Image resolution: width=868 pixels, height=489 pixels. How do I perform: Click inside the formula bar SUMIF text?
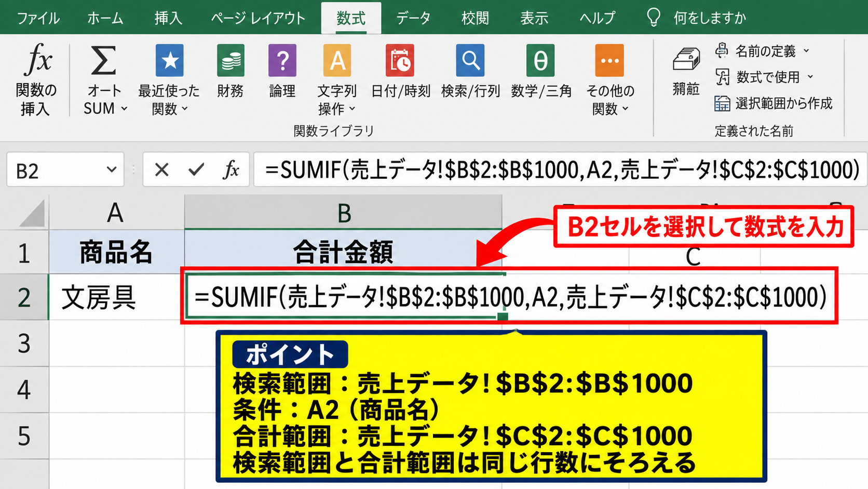[562, 169]
